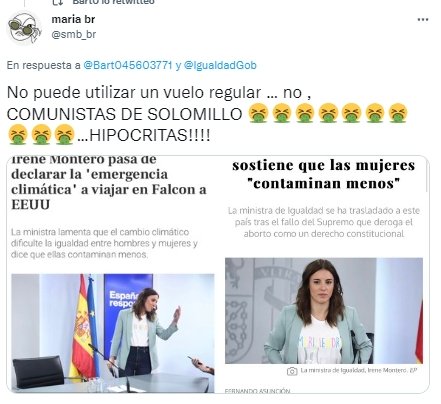The width and height of the screenshot is (441, 404).
Task: Click the camera icon in photo caption
Action: click(x=292, y=371)
